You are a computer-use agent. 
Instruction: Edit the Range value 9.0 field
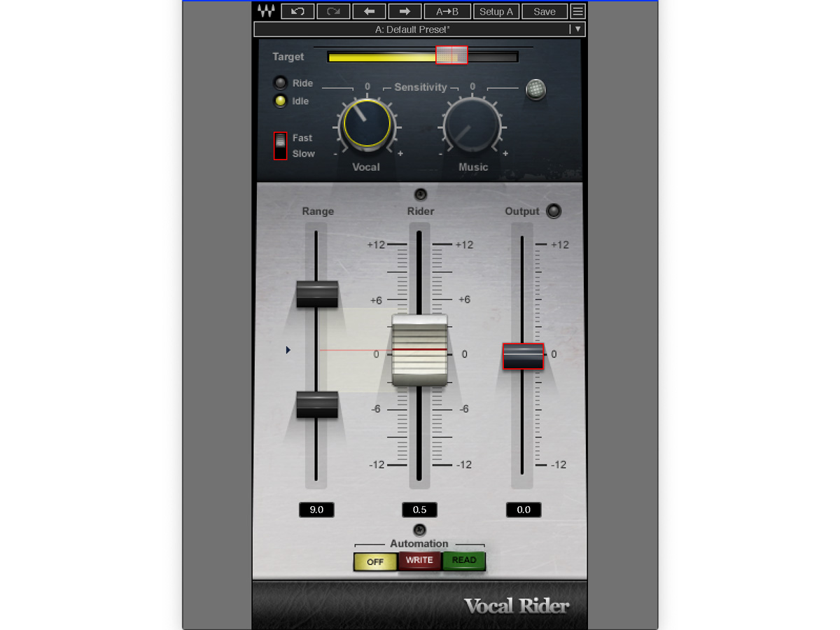316,510
